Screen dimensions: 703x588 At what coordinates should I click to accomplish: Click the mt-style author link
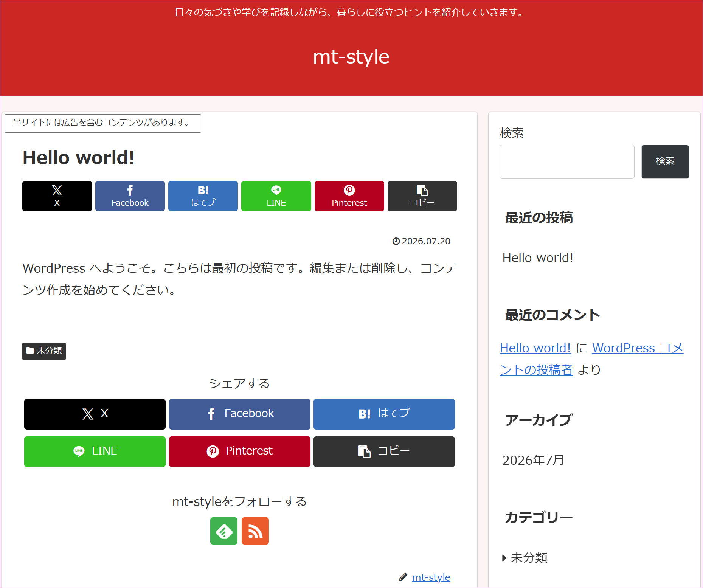431,577
